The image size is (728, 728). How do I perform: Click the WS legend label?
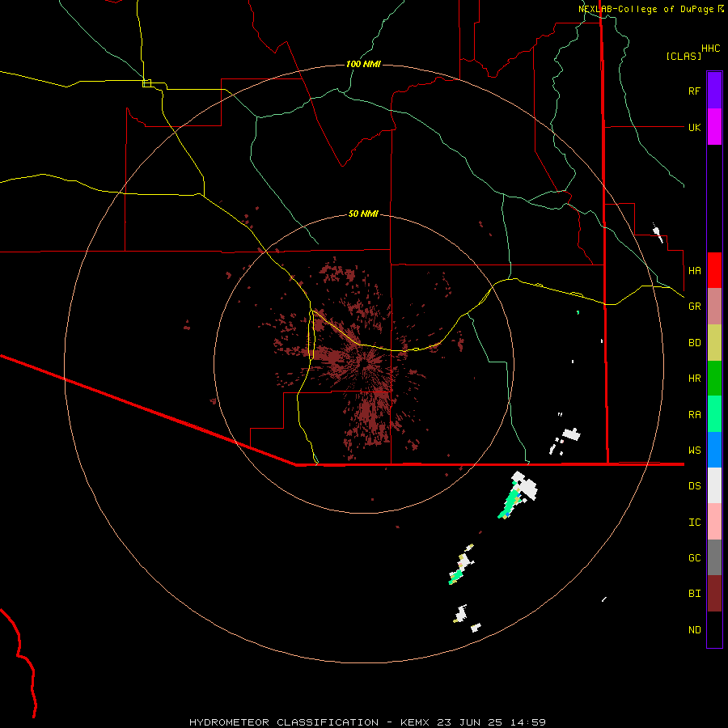tap(694, 451)
